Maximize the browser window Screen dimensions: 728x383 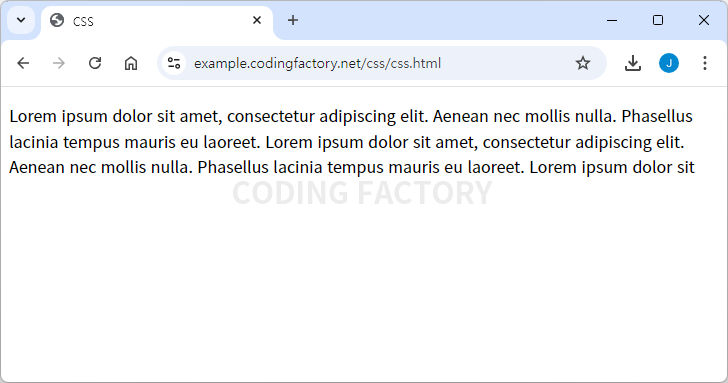pos(657,20)
